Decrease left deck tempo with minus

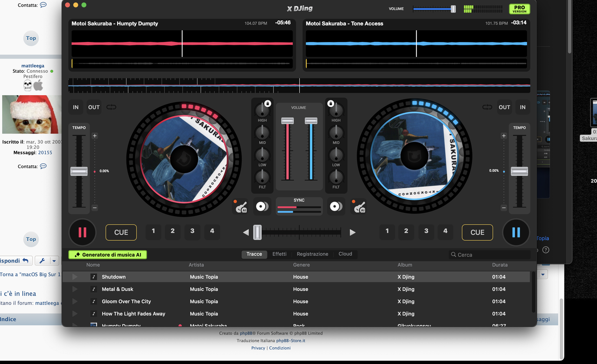click(x=95, y=208)
